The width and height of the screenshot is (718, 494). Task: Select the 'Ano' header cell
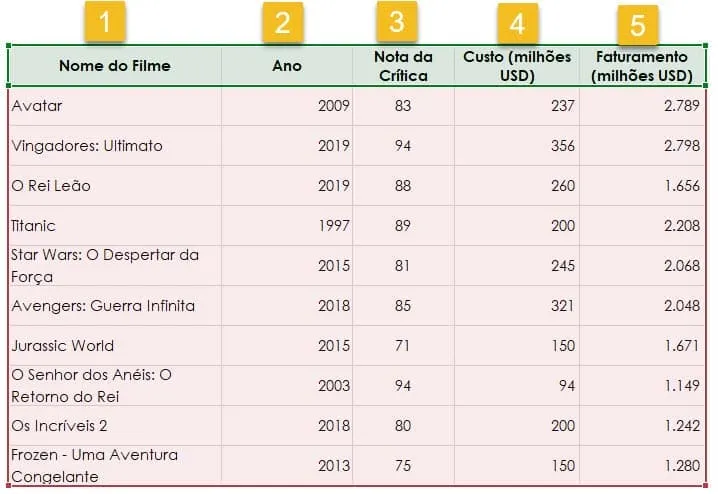[287, 66]
